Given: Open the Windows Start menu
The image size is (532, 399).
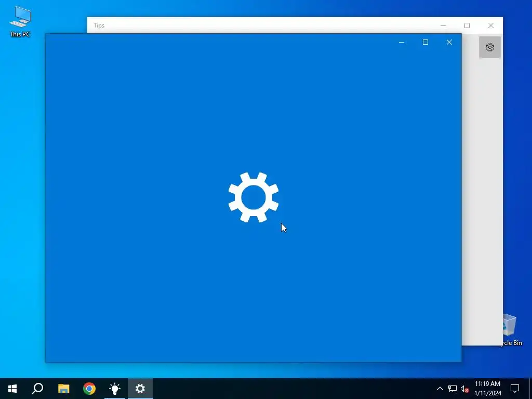Looking at the screenshot, I should (x=12, y=389).
